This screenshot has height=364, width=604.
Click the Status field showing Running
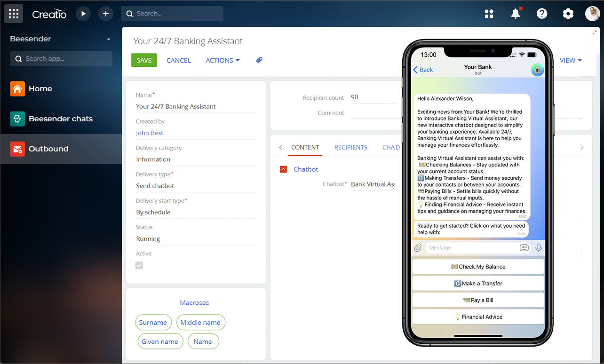click(x=196, y=238)
